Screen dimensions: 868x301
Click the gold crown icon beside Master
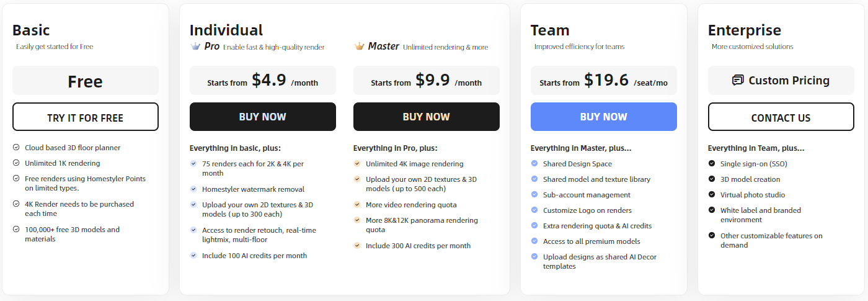359,46
